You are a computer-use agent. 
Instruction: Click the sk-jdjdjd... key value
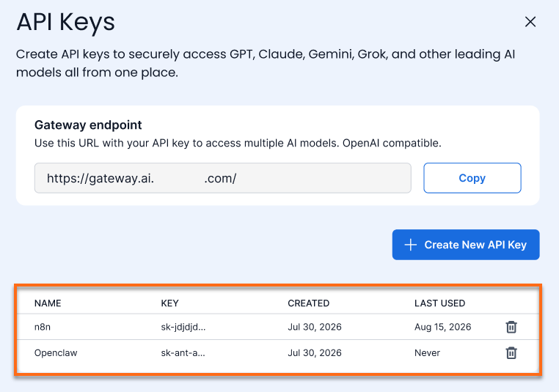[183, 327]
